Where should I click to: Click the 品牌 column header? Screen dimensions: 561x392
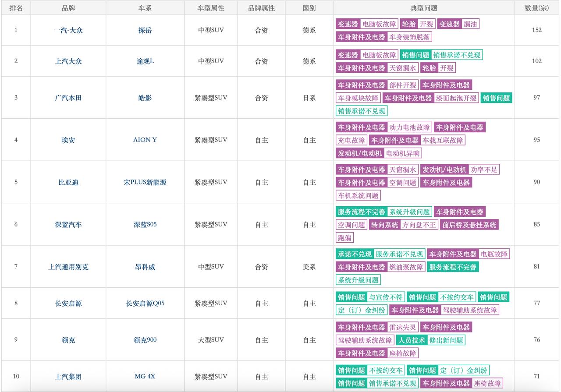pos(68,8)
